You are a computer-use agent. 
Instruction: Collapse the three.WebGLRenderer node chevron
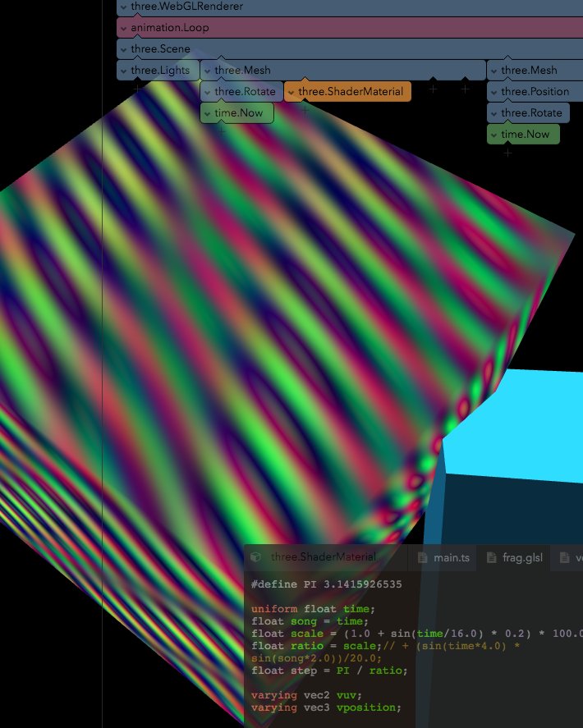pyautogui.click(x=123, y=7)
